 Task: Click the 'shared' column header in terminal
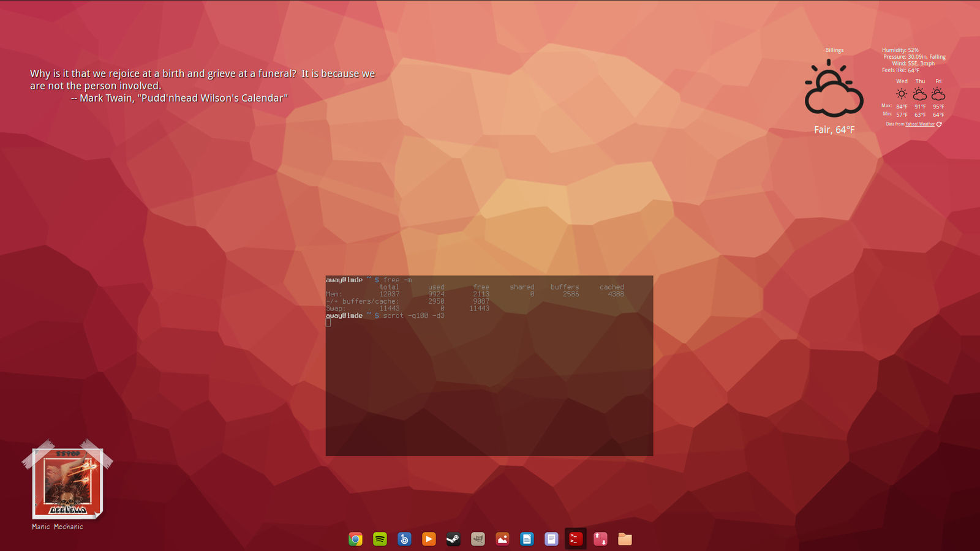coord(522,287)
